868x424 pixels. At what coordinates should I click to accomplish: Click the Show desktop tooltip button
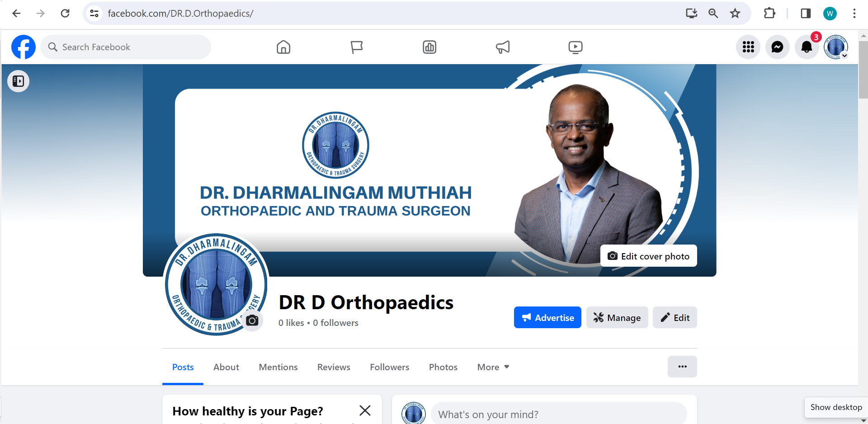click(836, 407)
